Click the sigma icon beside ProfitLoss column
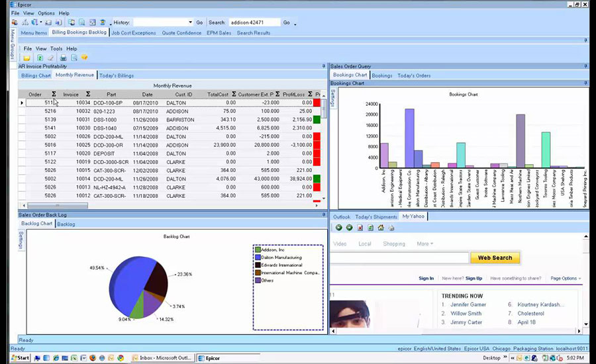 pos(310,94)
